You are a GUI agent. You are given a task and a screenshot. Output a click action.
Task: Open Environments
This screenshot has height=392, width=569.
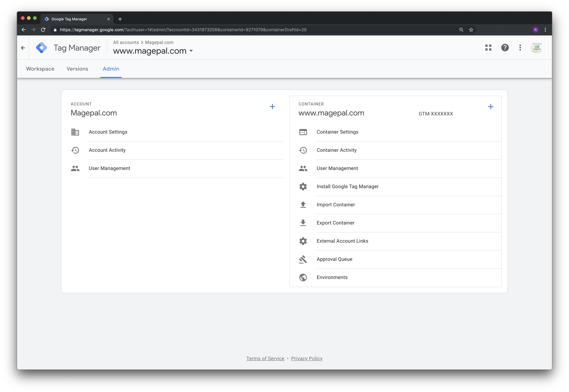point(395,277)
